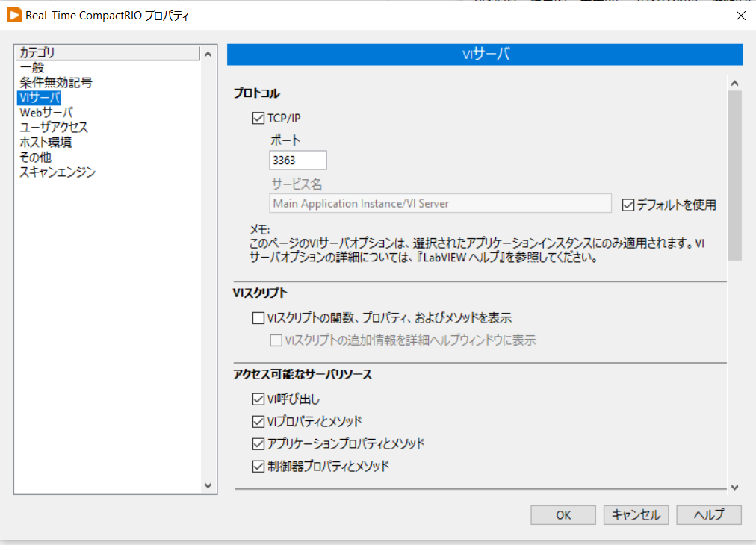756x545 pixels.
Task: Select the VIサーバ category
Action: (40, 98)
